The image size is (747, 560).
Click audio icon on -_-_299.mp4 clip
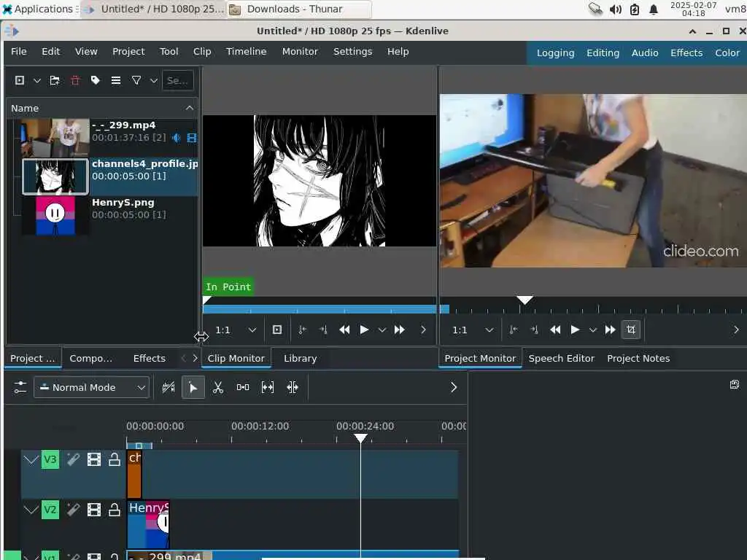pyautogui.click(x=177, y=138)
